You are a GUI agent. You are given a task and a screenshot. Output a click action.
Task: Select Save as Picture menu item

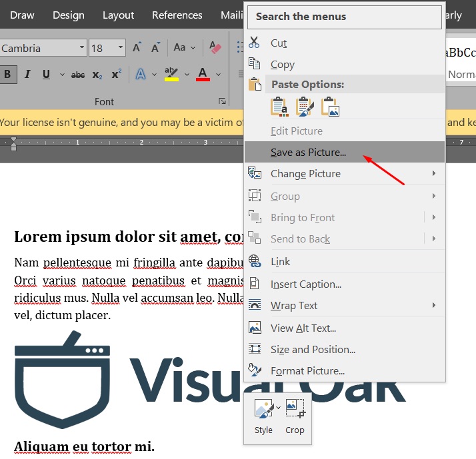tap(345, 152)
